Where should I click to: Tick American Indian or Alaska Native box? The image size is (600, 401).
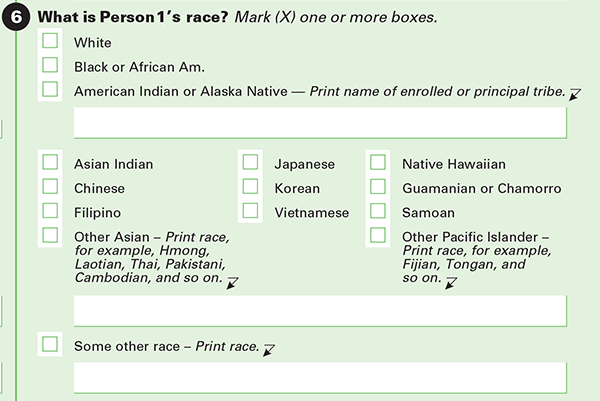coord(50,90)
